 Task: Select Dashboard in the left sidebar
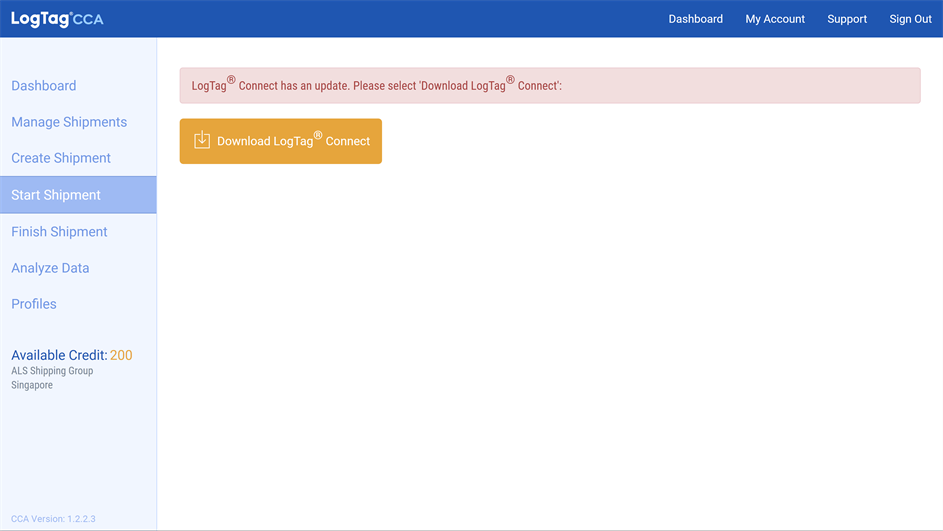(44, 85)
